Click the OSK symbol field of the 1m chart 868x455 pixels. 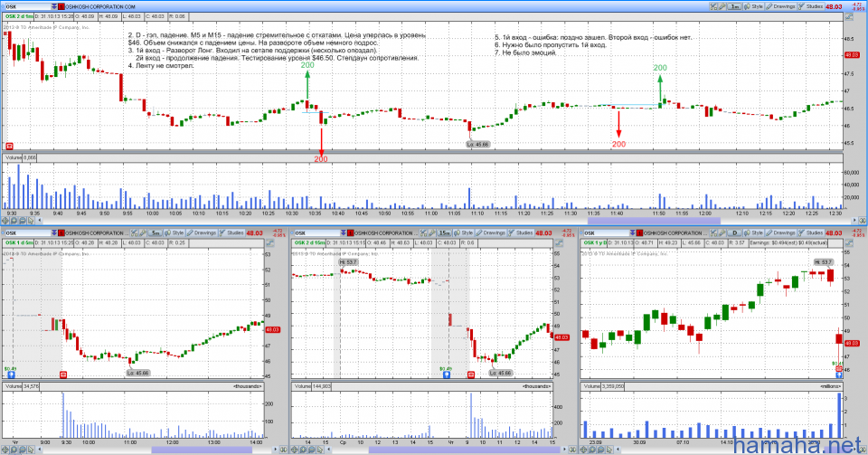click(27, 6)
